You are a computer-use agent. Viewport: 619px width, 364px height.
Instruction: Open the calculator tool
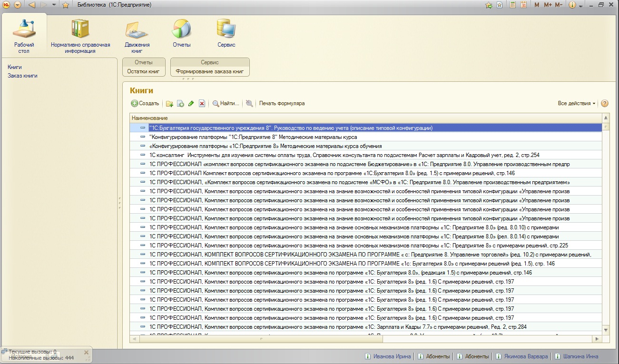(513, 5)
